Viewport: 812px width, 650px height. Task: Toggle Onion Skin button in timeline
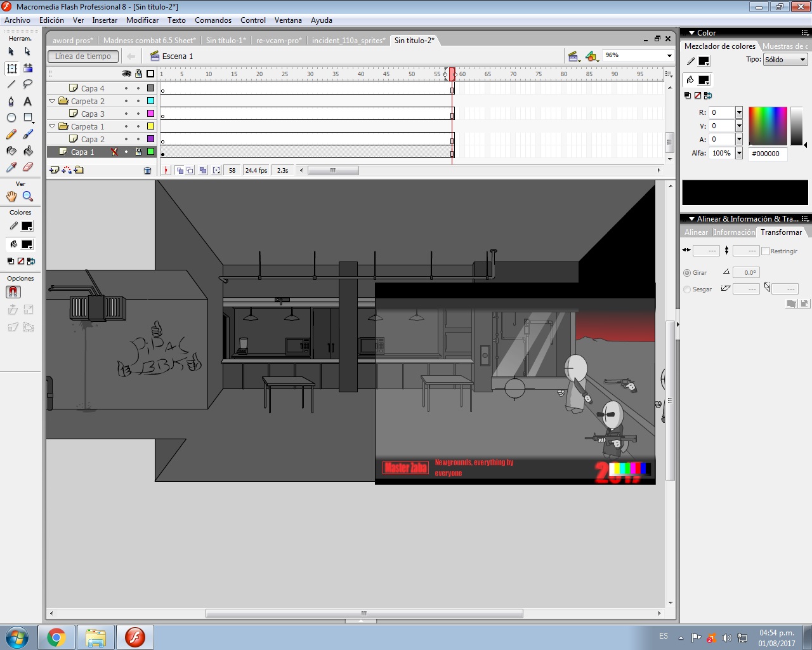point(180,170)
